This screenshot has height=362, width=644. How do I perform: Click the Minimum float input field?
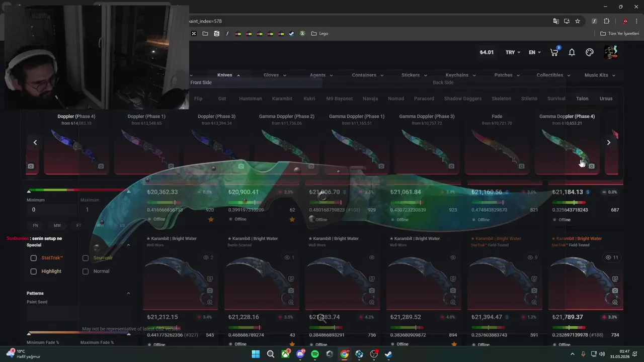coord(52,210)
